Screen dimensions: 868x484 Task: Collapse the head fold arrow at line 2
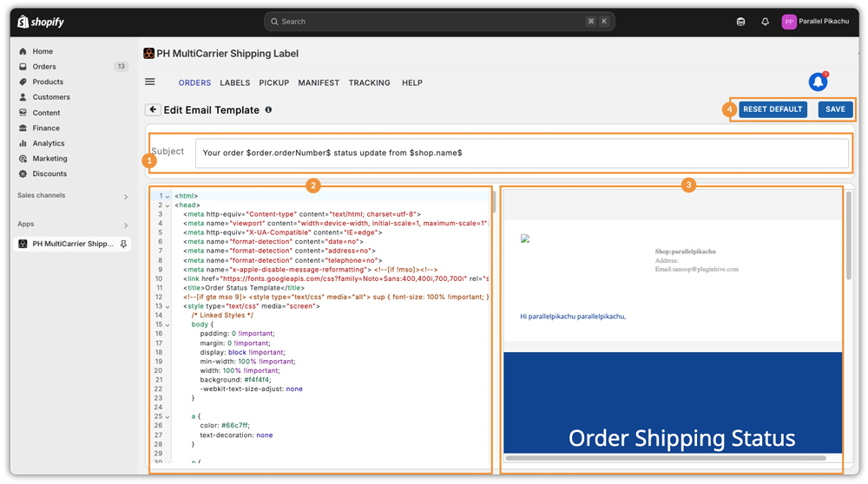pos(168,206)
